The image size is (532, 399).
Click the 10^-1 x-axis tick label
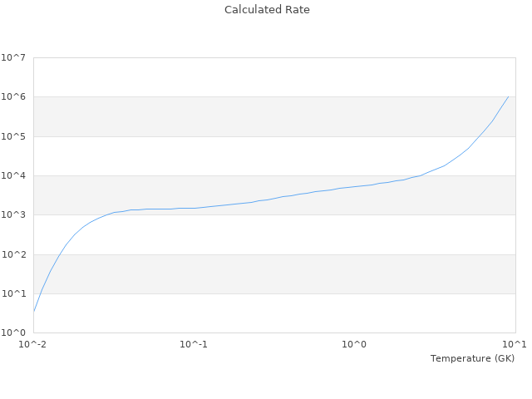pos(194,344)
